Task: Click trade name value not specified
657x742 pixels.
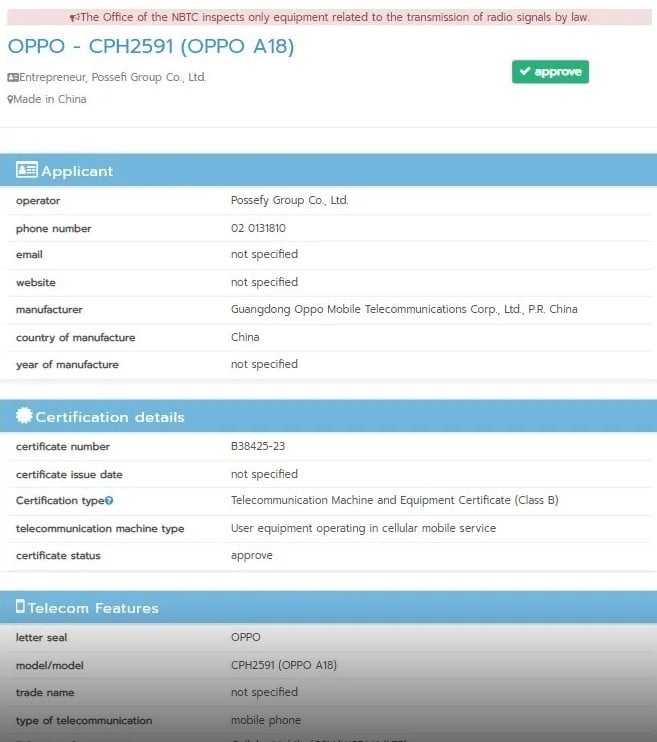Action: 264,692
